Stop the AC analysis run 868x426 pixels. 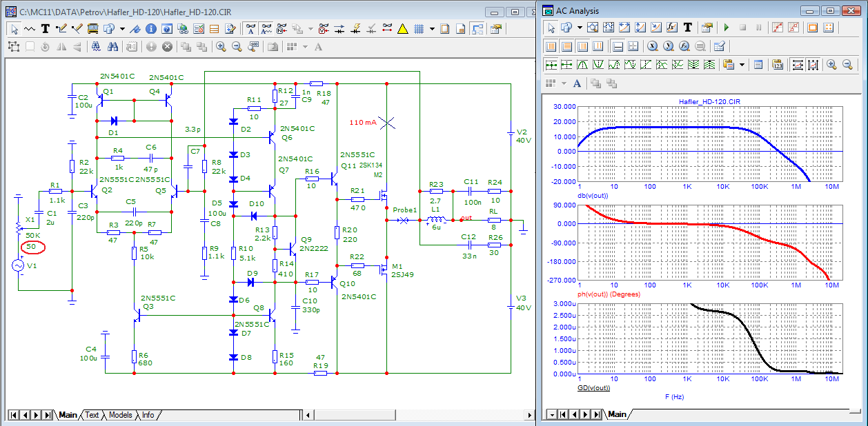point(742,28)
